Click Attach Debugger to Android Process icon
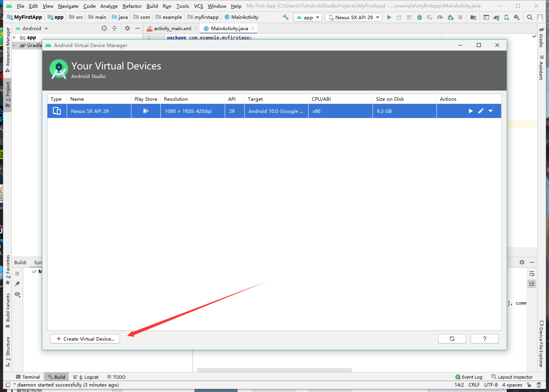Viewport: 549px width, 392px height. [450, 17]
